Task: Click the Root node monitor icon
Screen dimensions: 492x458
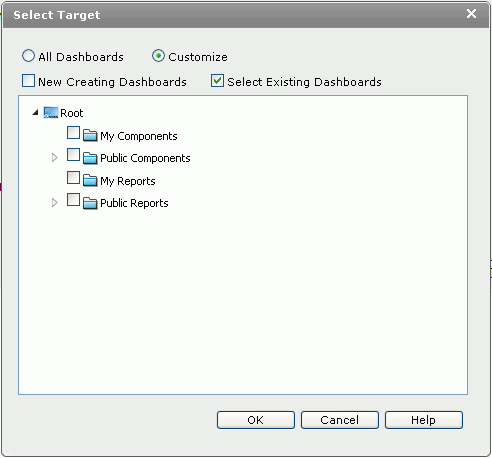Action: point(51,113)
